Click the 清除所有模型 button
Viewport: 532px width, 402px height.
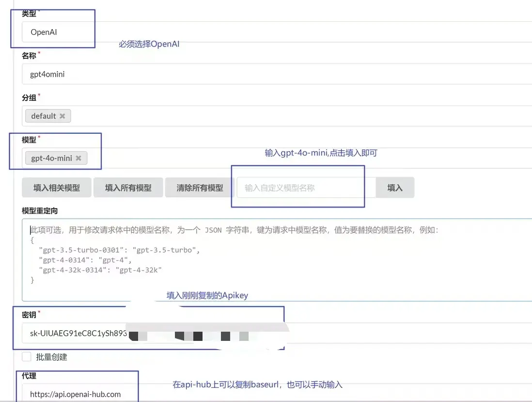coord(200,187)
